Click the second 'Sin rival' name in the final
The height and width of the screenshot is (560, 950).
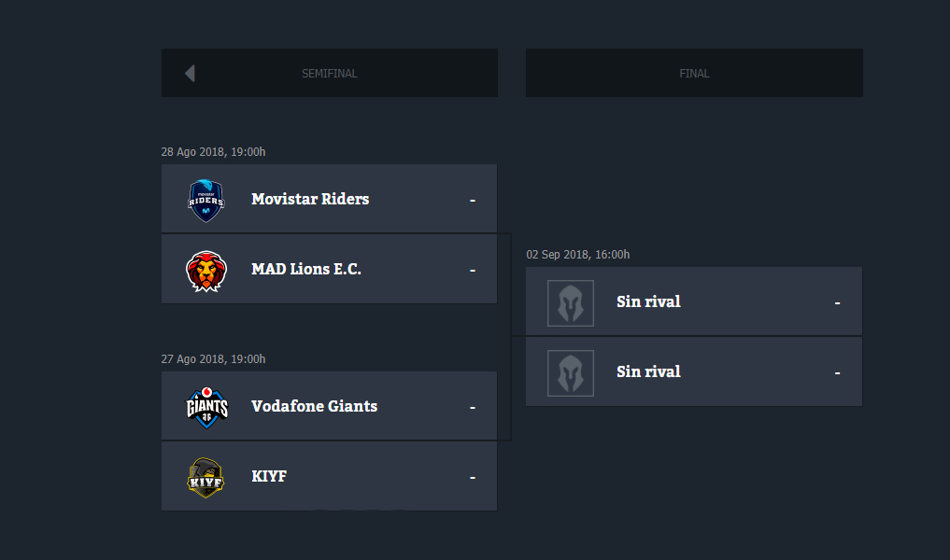648,371
